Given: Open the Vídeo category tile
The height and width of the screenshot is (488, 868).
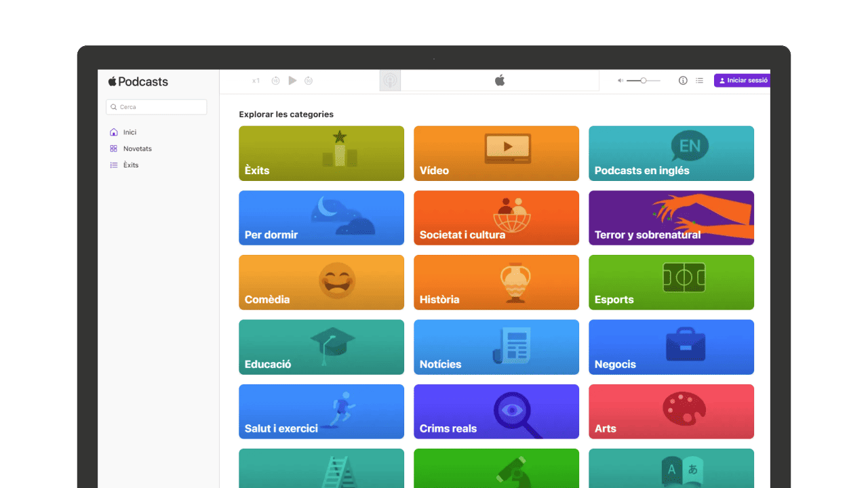Looking at the screenshot, I should (x=496, y=153).
